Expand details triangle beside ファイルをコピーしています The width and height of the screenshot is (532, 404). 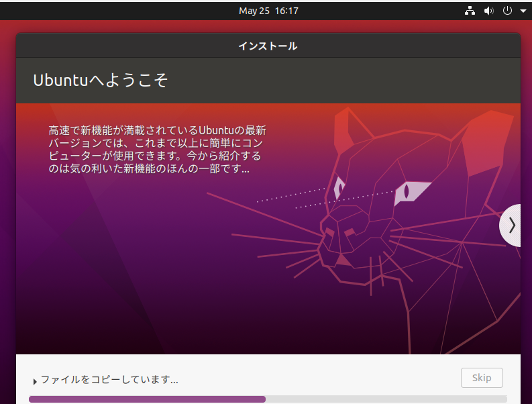pyautogui.click(x=35, y=382)
